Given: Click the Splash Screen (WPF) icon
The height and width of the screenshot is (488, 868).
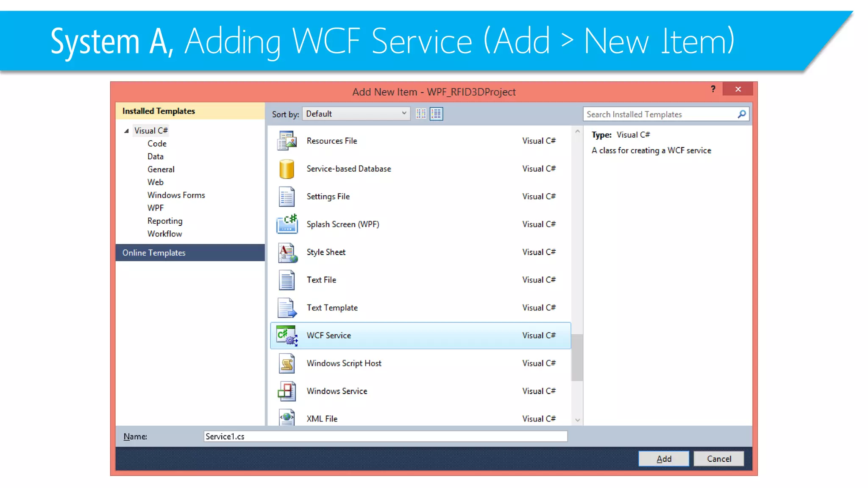Looking at the screenshot, I should pos(287,224).
